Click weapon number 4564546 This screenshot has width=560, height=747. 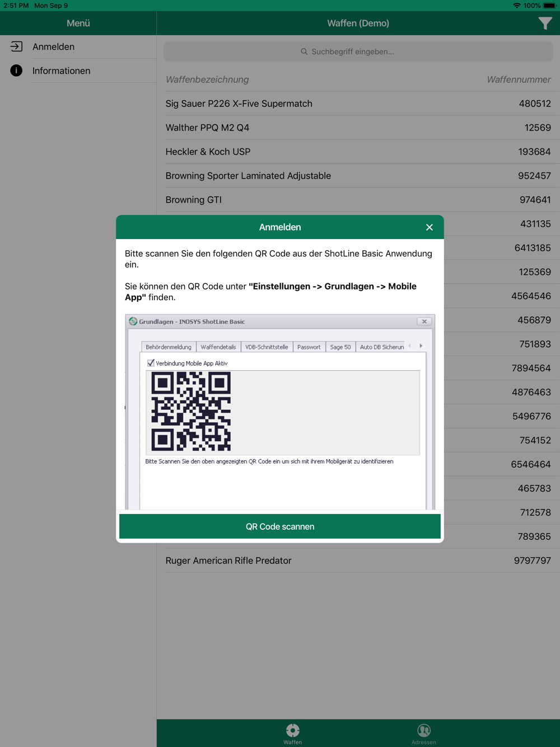pos(531,296)
